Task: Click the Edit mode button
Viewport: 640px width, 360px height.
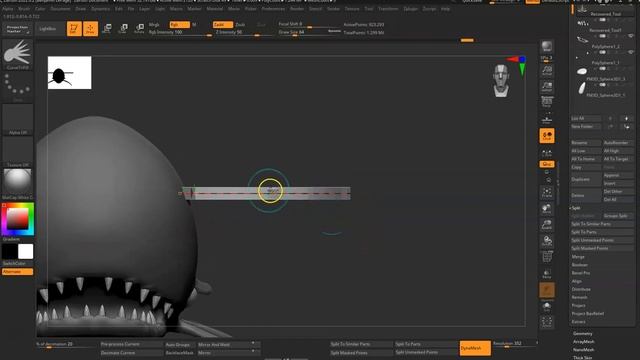Action: [74, 29]
